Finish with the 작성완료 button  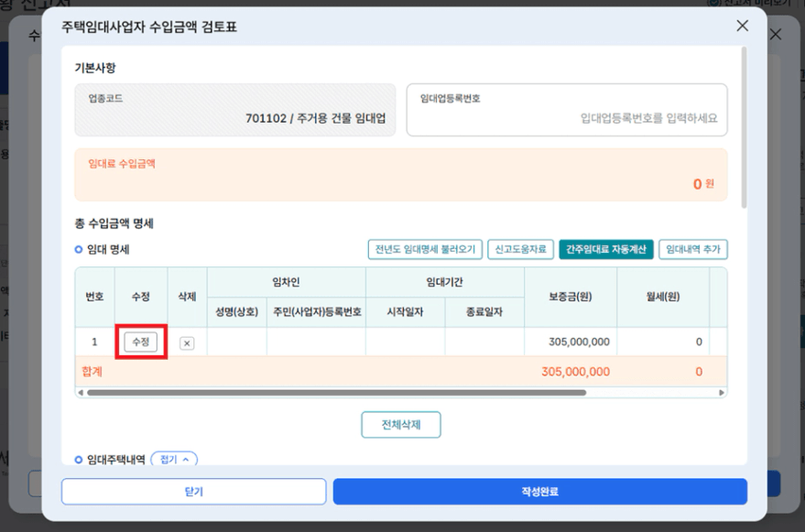click(539, 492)
